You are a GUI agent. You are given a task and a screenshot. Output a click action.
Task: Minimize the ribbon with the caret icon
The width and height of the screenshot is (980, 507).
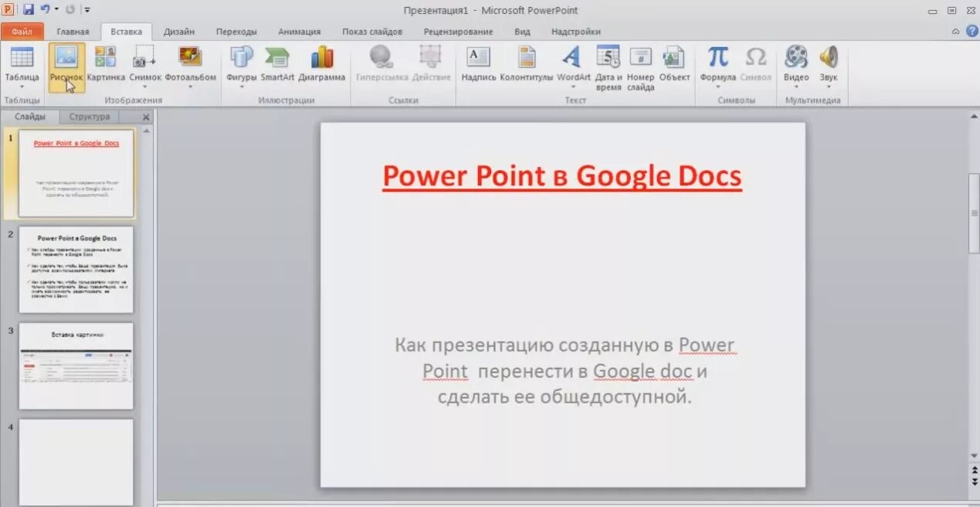956,31
